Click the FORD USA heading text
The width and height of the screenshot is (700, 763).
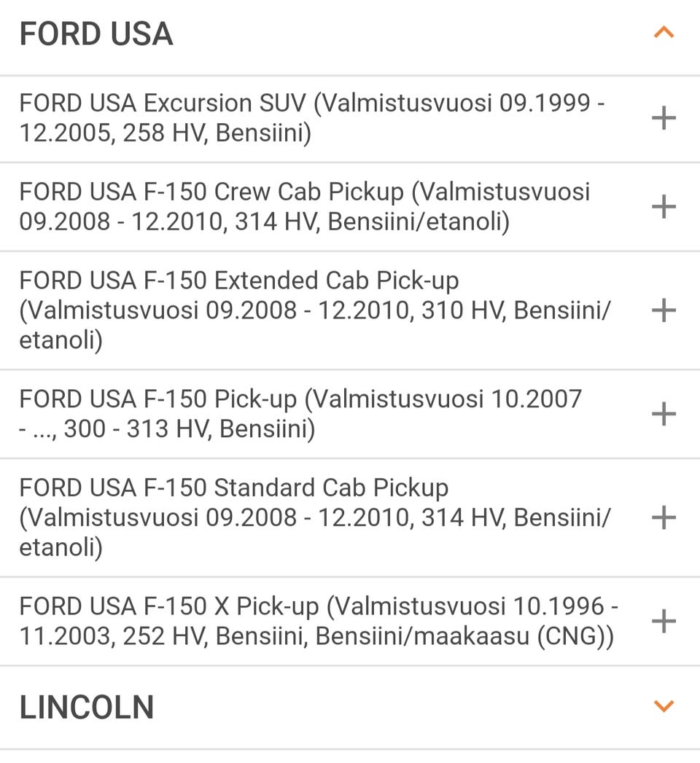(96, 34)
